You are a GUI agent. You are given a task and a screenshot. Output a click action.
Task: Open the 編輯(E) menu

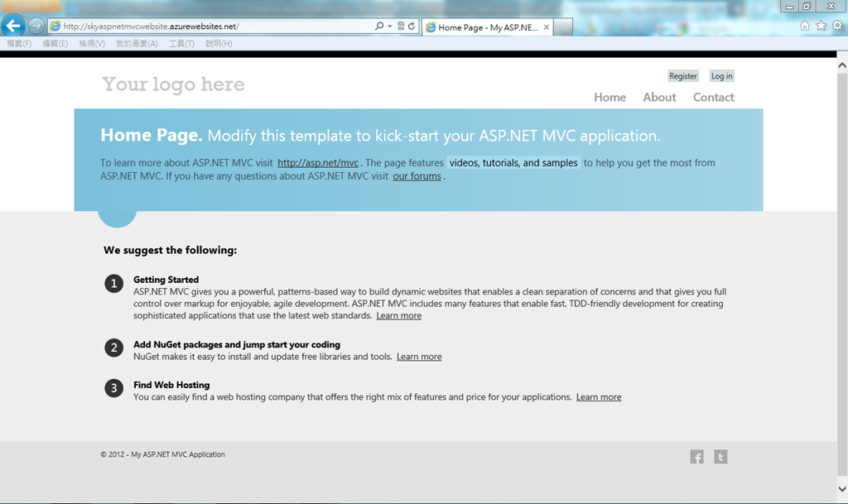point(55,43)
